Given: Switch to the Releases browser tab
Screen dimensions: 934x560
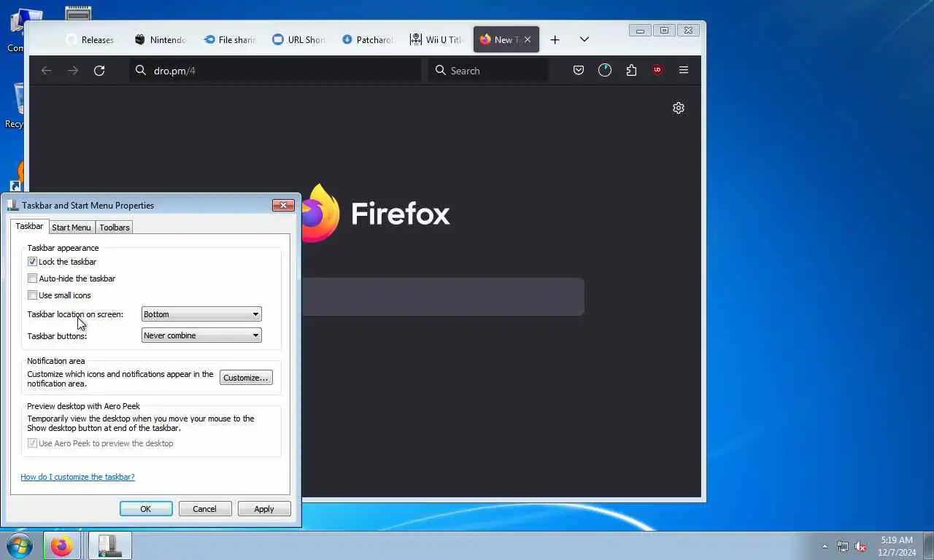Looking at the screenshot, I should click(89, 39).
